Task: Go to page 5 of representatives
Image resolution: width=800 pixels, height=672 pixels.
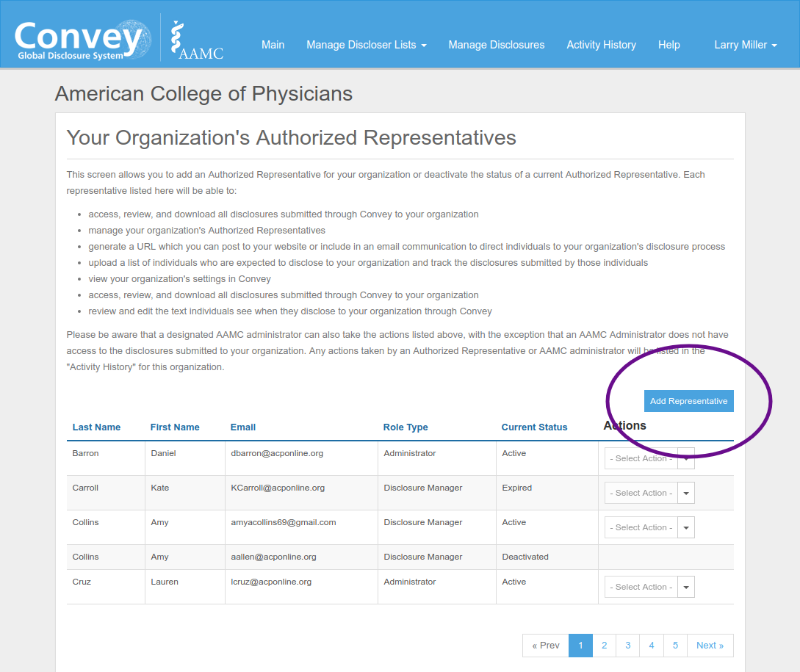Action: (x=676, y=646)
